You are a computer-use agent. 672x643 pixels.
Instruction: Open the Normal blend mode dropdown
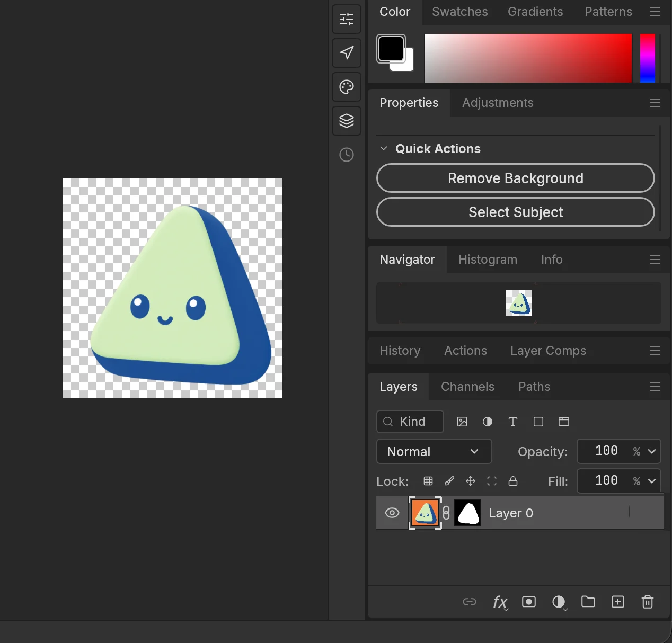[434, 451]
